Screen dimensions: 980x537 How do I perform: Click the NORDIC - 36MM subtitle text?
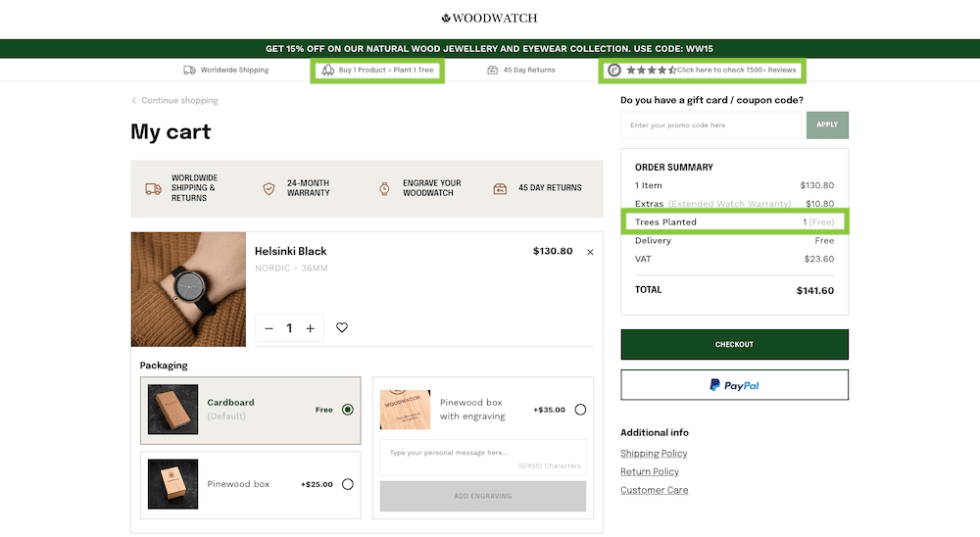291,268
